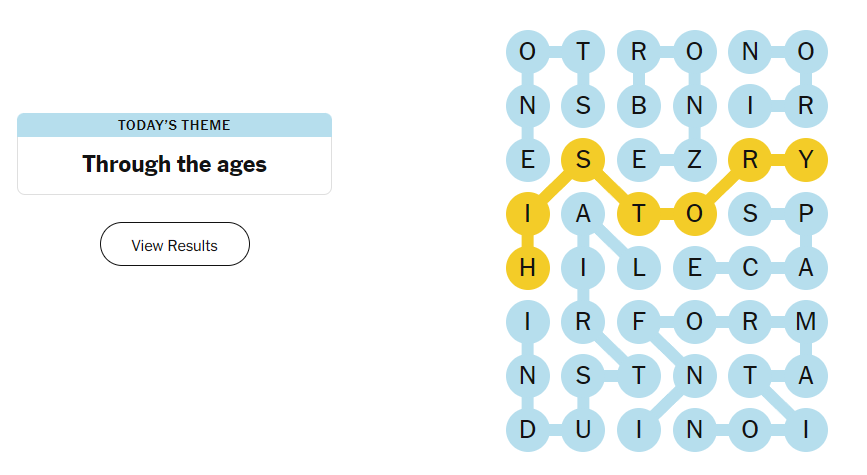
Task: Select the letter B tile
Action: (x=639, y=104)
